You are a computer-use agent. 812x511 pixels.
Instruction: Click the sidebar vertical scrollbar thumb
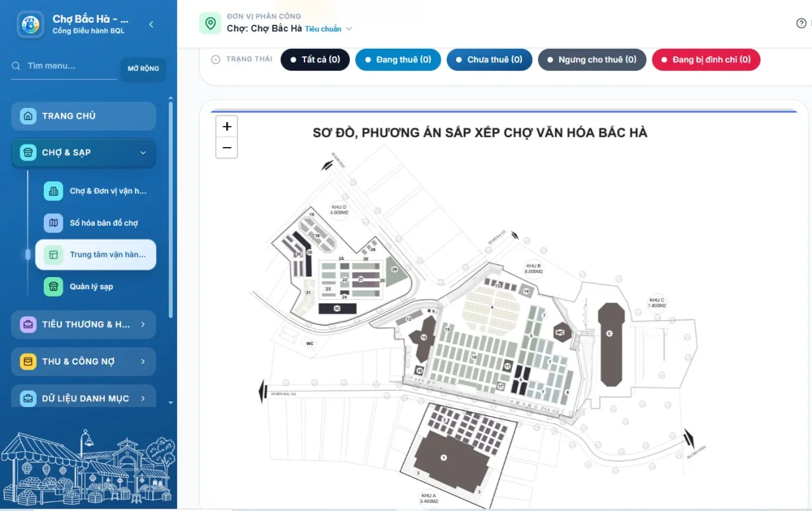click(170, 209)
